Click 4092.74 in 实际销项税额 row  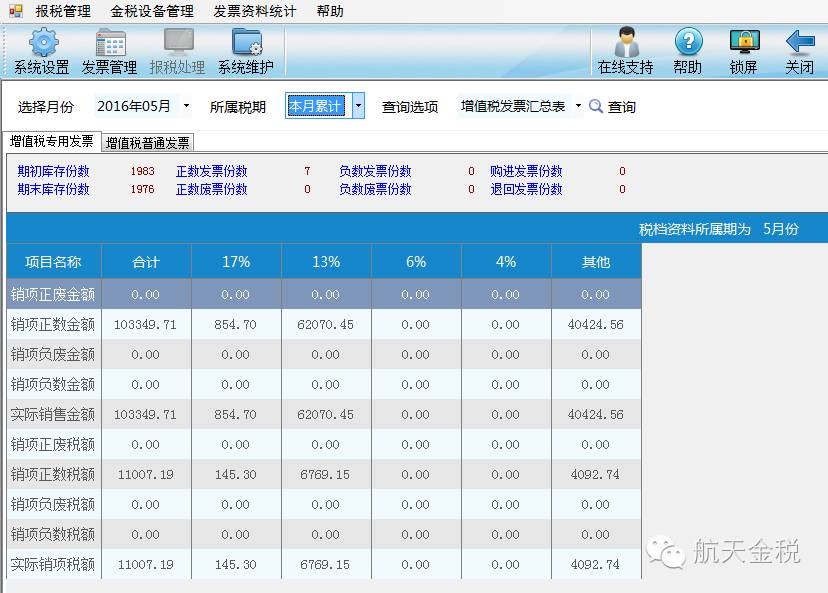[596, 564]
